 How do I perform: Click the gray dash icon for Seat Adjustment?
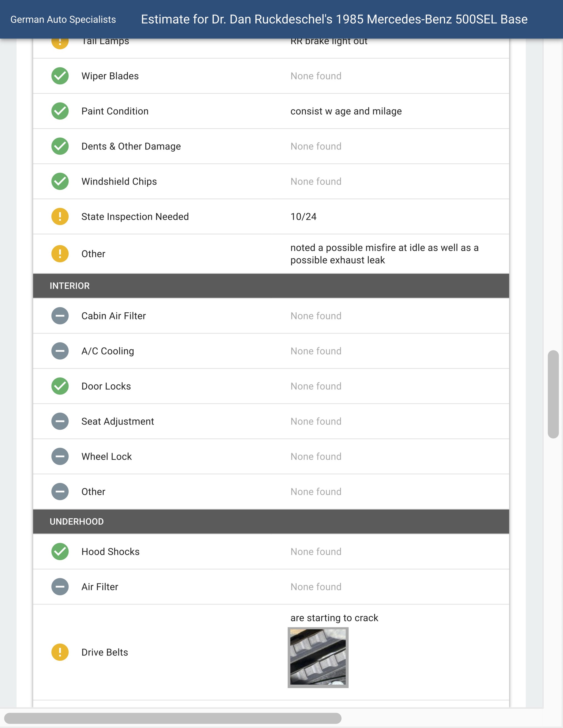pyautogui.click(x=60, y=421)
